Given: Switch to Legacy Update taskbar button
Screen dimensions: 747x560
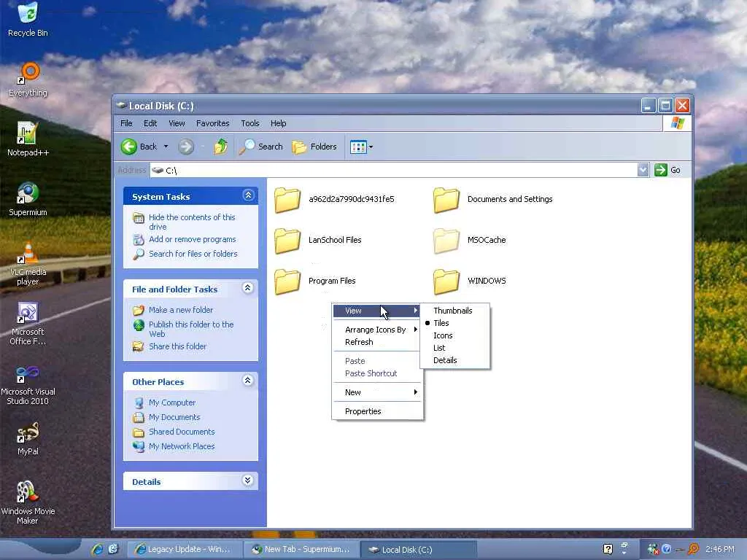Looking at the screenshot, I should 185,550.
